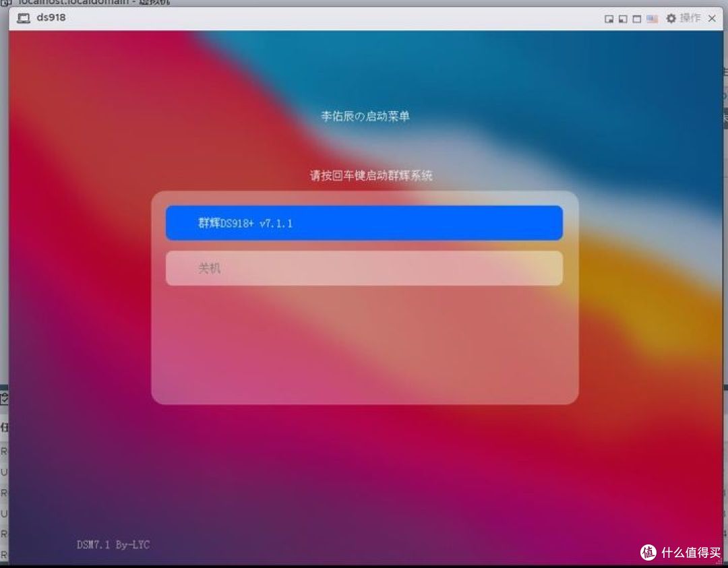Click the gear icon beside 操作
This screenshot has width=728, height=568.
pyautogui.click(x=671, y=19)
